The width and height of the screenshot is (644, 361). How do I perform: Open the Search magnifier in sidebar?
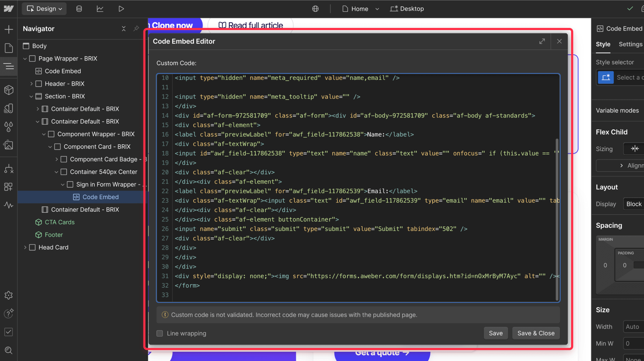9,350
